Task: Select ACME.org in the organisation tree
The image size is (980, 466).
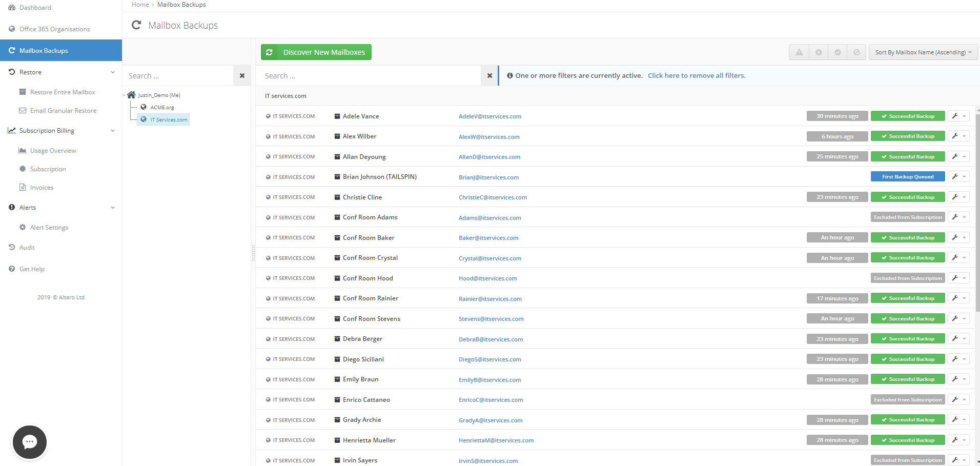Action: tap(162, 107)
